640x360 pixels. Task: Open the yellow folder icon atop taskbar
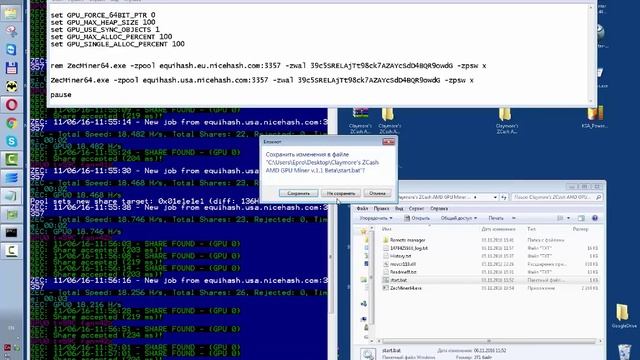pyautogui.click(x=11, y=13)
